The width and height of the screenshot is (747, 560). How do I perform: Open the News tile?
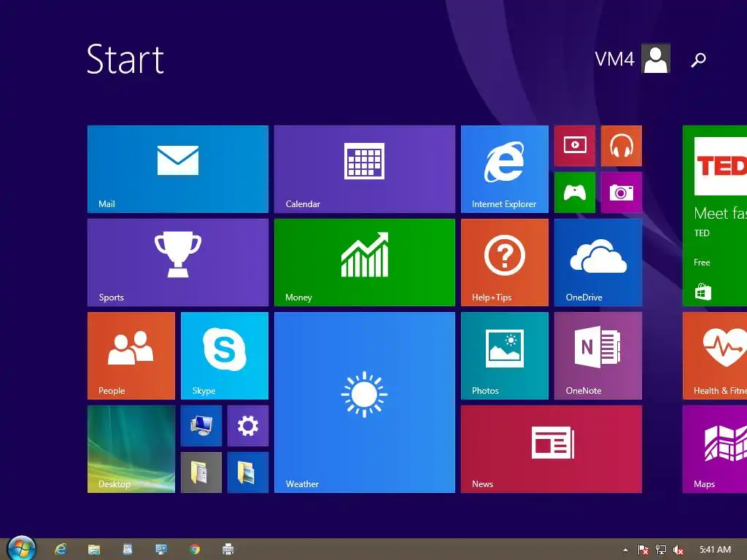551,449
